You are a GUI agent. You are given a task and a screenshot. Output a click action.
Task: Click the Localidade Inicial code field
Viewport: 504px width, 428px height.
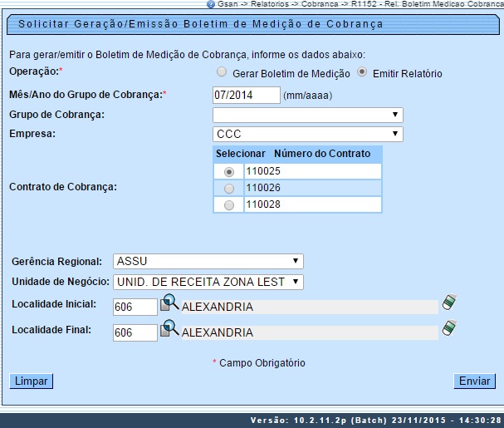click(x=135, y=307)
